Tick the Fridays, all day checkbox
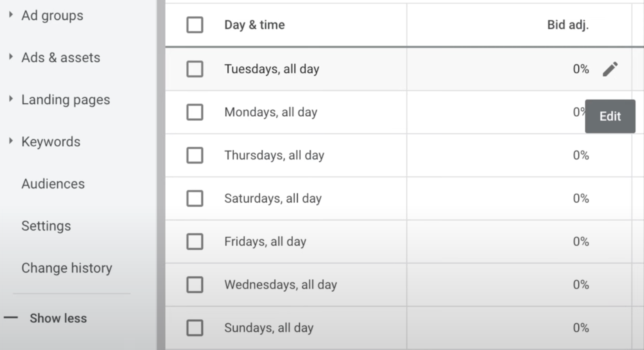Viewport: 644px width, 350px height. [x=195, y=241]
